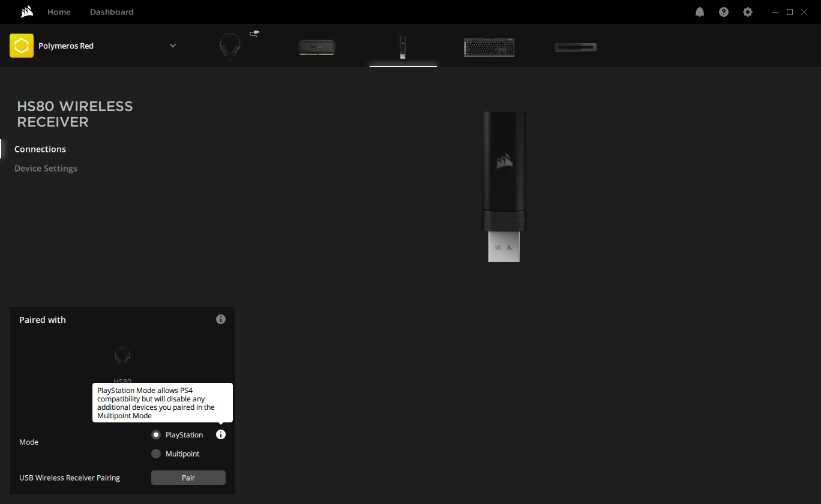Image resolution: width=821 pixels, height=504 pixels.
Task: Click the Paired with heading
Action: click(x=43, y=320)
